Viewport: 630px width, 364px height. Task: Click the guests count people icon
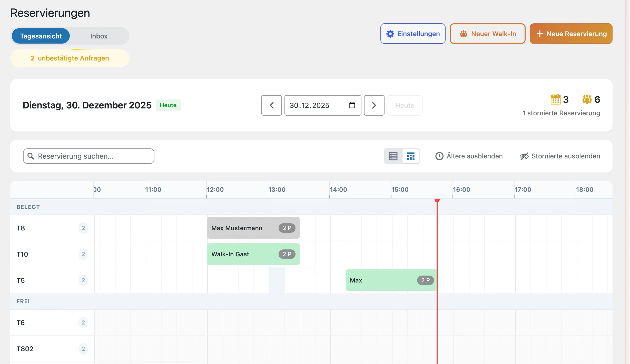pos(587,99)
